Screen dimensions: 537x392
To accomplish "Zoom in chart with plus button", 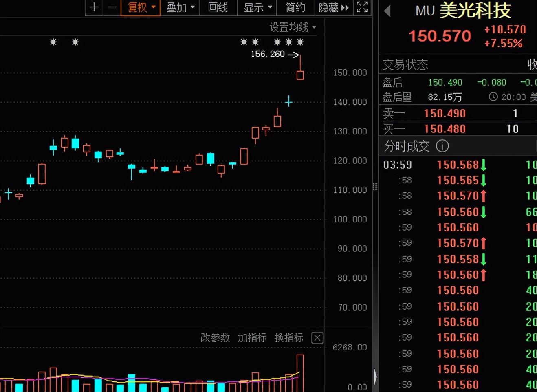I will coord(94,7).
